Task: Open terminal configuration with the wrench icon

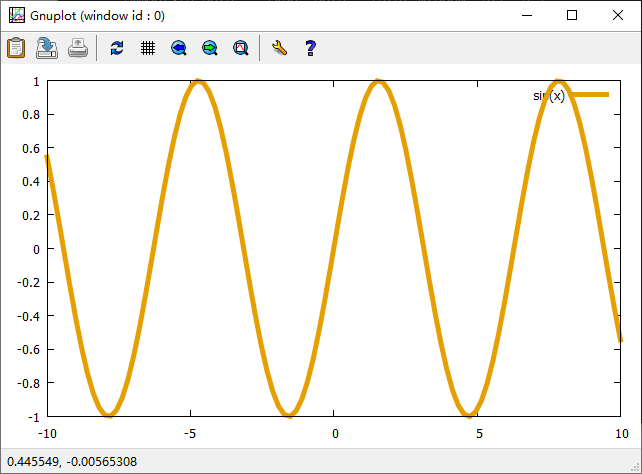Action: tap(279, 48)
